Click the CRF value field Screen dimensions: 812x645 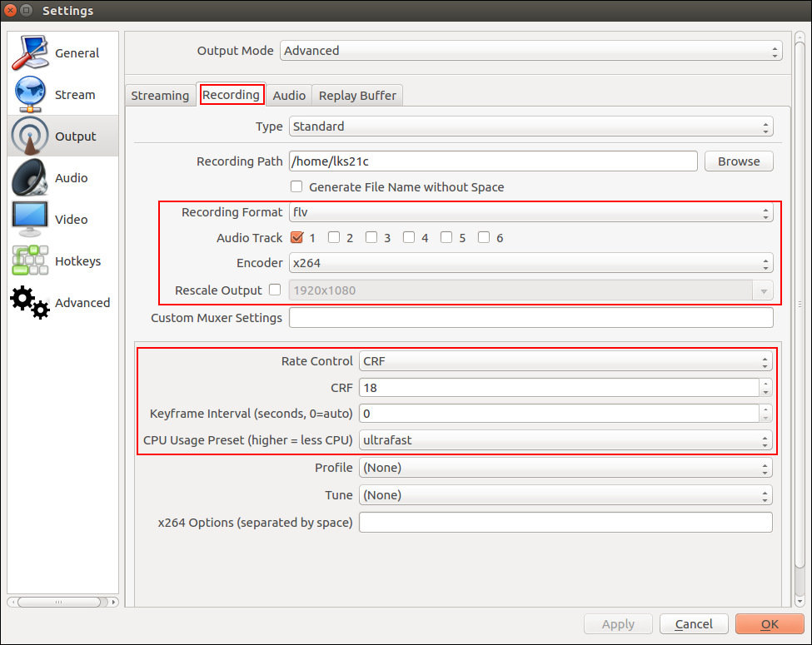pyautogui.click(x=560, y=388)
